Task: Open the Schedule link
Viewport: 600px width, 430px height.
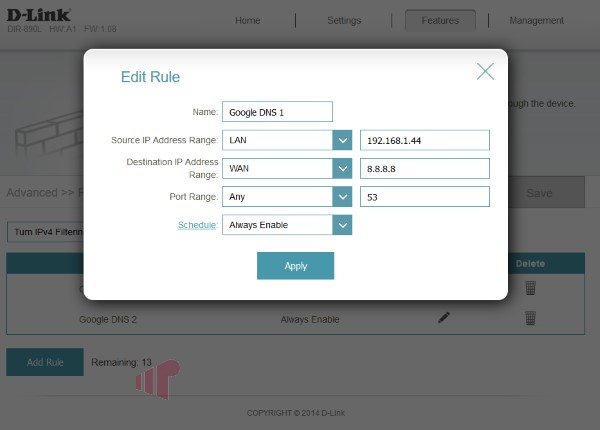Action: [197, 225]
